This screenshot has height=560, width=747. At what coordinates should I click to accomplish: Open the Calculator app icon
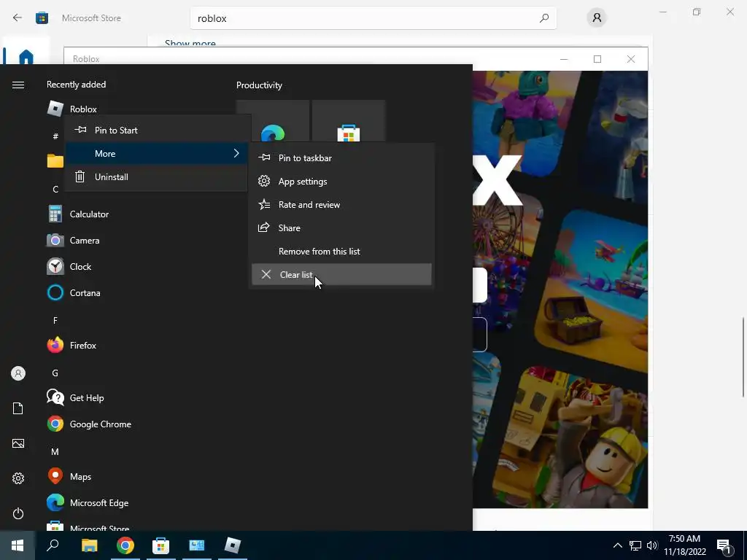pyautogui.click(x=55, y=214)
